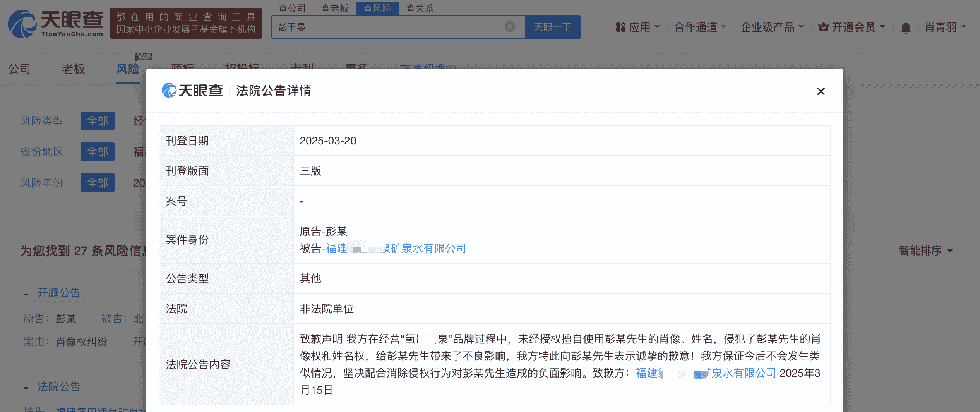980x412 pixels.
Task: Click the grid icon beside 应用
Action: [x=621, y=27]
